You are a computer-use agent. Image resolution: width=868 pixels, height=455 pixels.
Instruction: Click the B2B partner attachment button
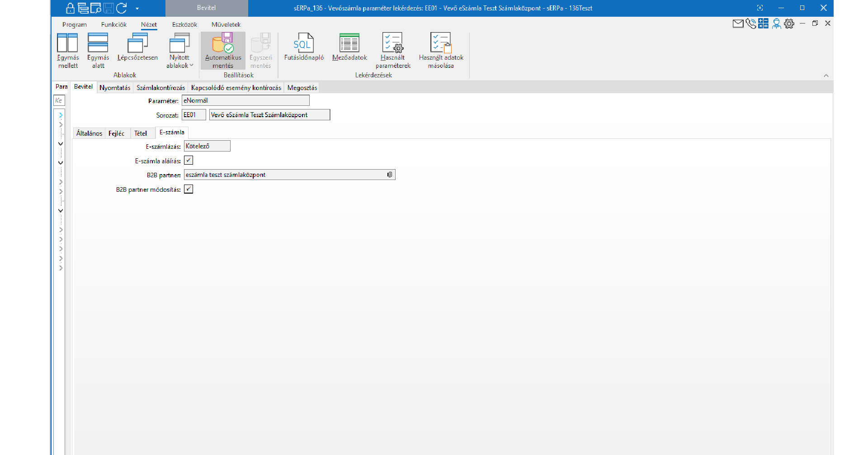pos(390,175)
